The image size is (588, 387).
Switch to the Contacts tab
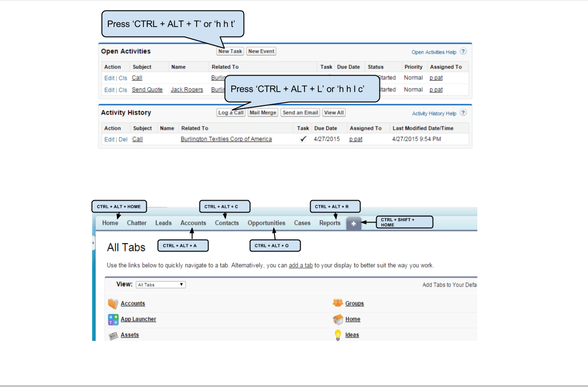[227, 223]
